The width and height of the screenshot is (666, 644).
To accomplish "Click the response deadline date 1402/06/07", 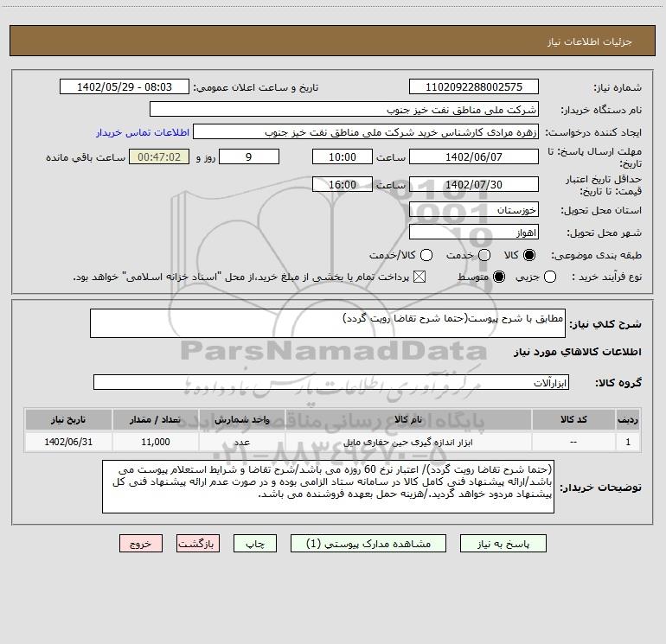I will click(474, 156).
